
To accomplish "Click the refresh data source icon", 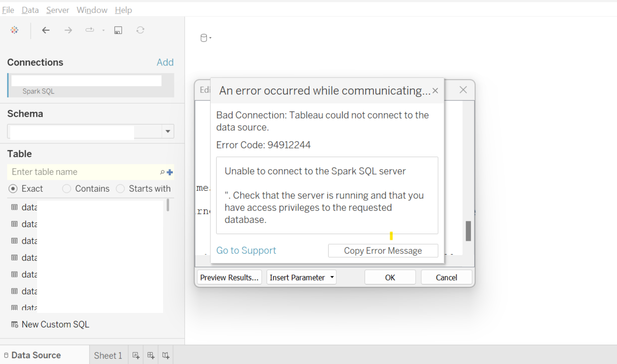I will pos(140,30).
